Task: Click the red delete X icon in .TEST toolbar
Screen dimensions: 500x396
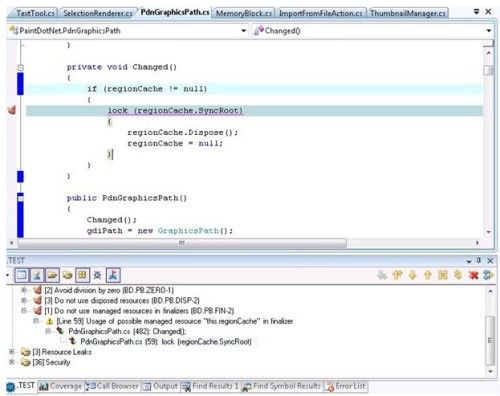Action: (473, 275)
